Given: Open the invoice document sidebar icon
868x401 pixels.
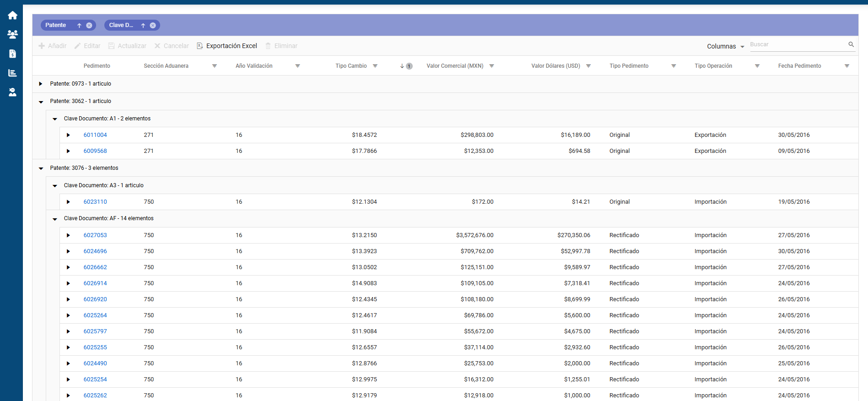Looking at the screenshot, I should pos(12,54).
